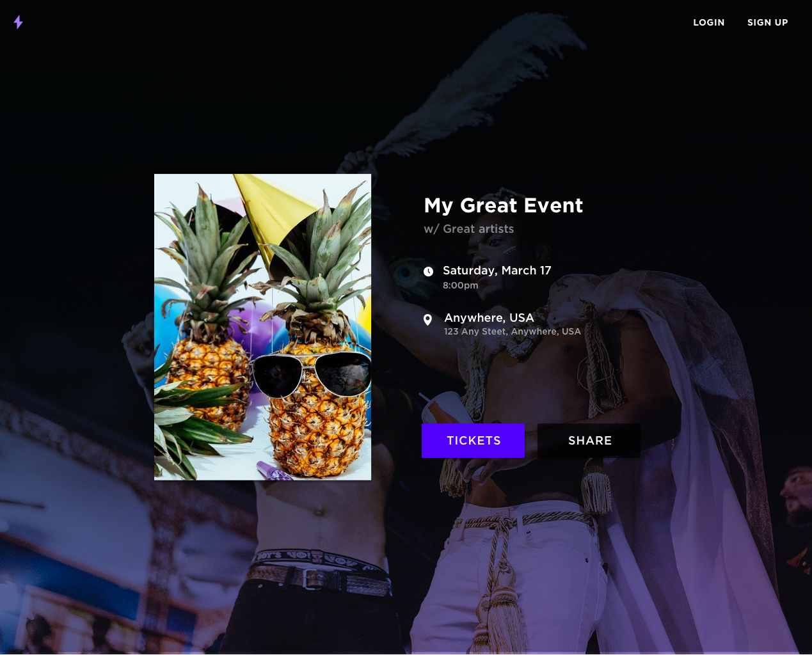812x655 pixels.
Task: Click the 123 Any Steet address line
Action: [x=513, y=331]
